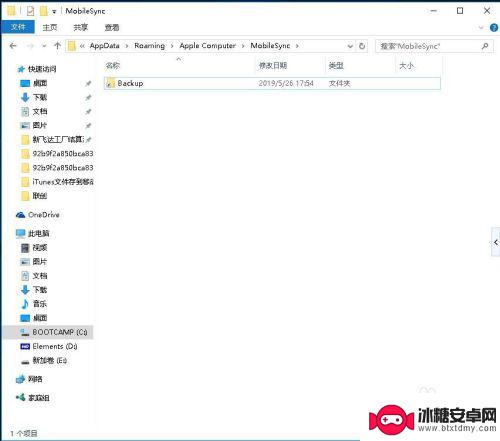The width and height of the screenshot is (500, 441).
Task: Expand the side panel arrow at right edge
Action: (x=496, y=242)
